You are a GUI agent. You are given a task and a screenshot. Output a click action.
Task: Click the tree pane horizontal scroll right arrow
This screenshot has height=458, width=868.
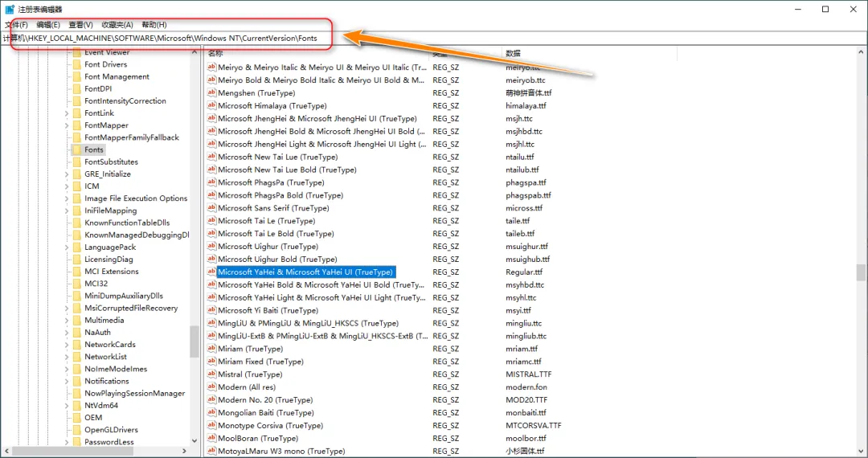(x=184, y=452)
